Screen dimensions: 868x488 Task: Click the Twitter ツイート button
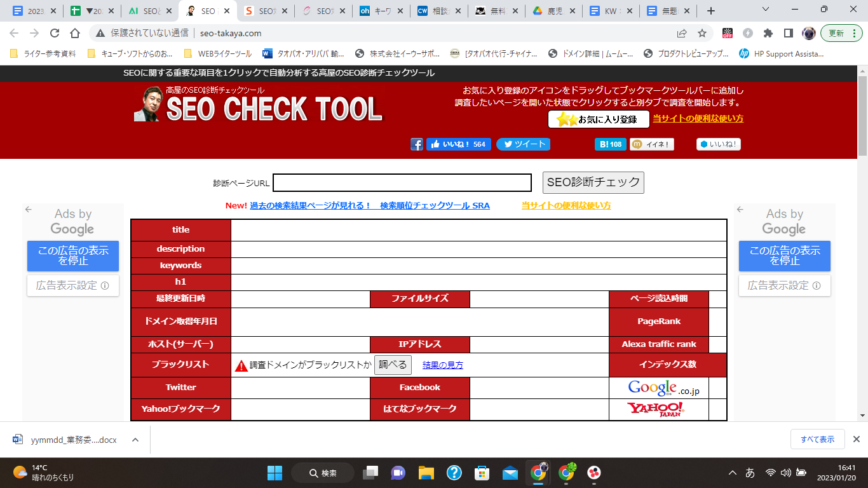[523, 144]
